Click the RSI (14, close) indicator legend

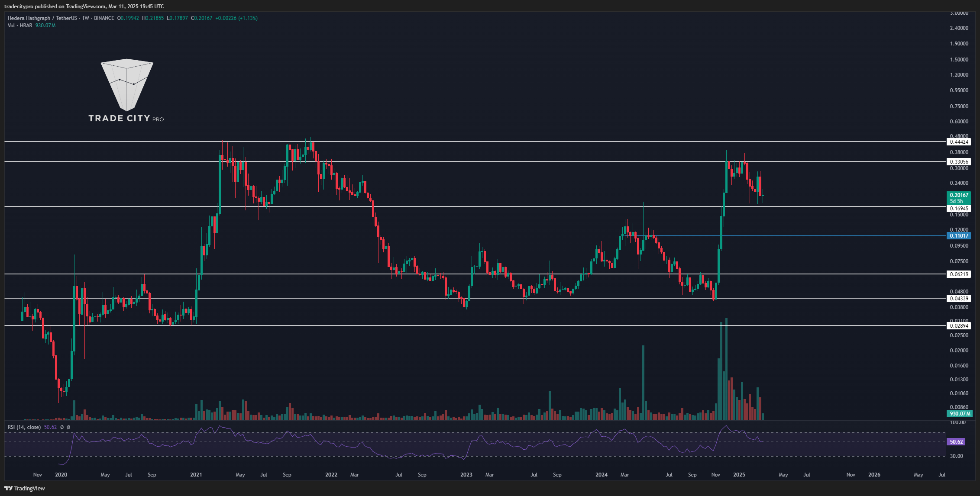tap(24, 427)
